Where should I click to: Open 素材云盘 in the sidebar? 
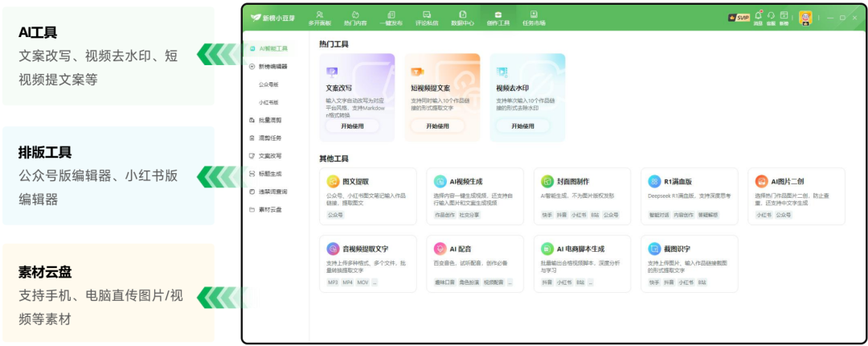pos(266,209)
